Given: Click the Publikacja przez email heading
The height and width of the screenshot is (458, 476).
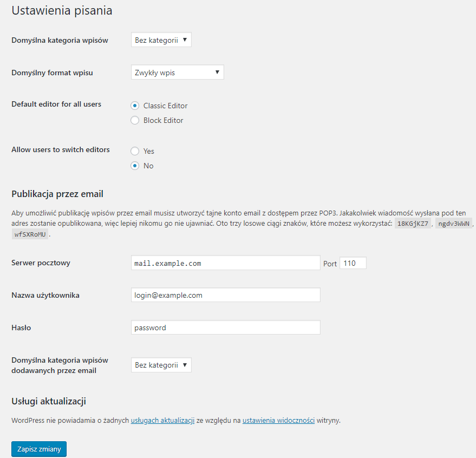Looking at the screenshot, I should click(x=57, y=194).
